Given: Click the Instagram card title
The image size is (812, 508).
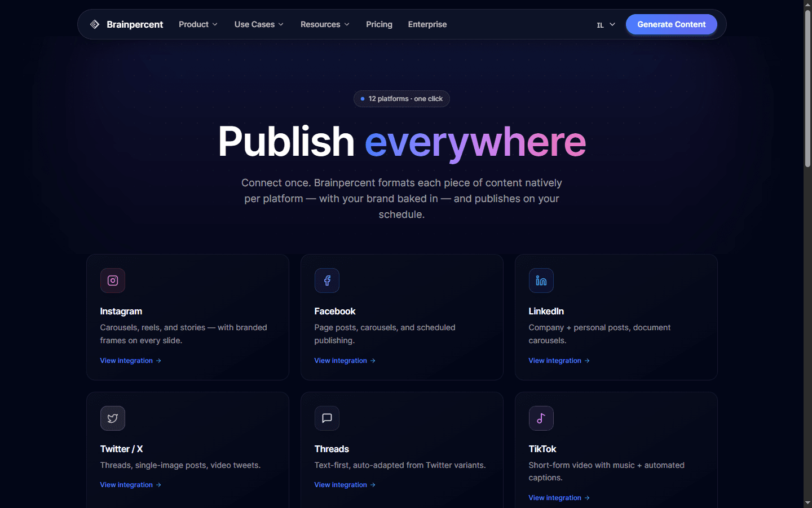Looking at the screenshot, I should 121,311.
